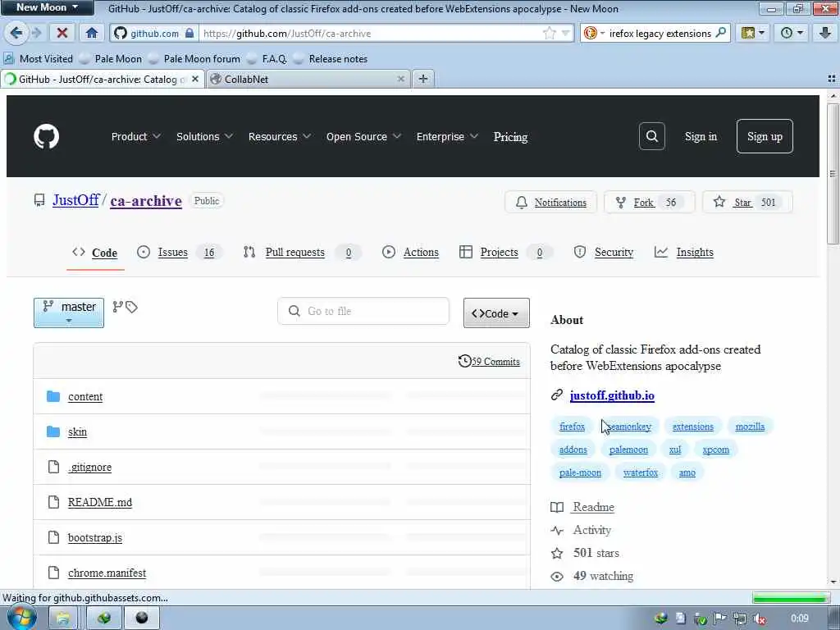Click the JustOff owner link
This screenshot has width=840, height=630.
pos(75,200)
